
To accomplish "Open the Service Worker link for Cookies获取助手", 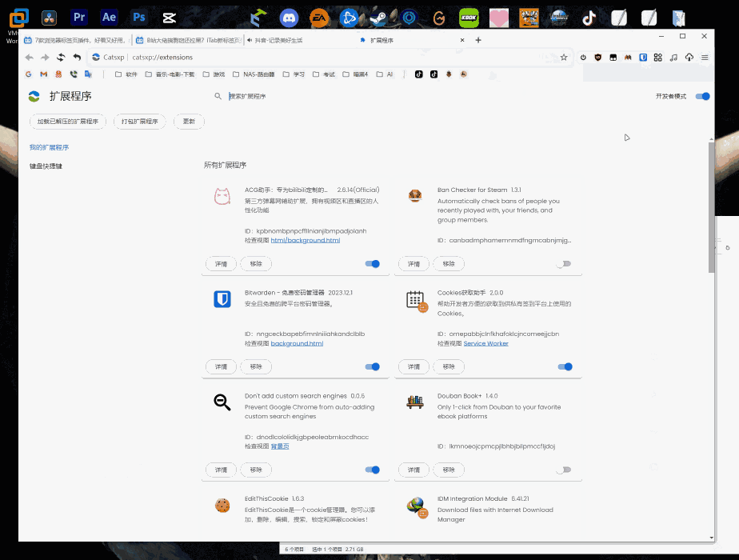I will [486, 344].
